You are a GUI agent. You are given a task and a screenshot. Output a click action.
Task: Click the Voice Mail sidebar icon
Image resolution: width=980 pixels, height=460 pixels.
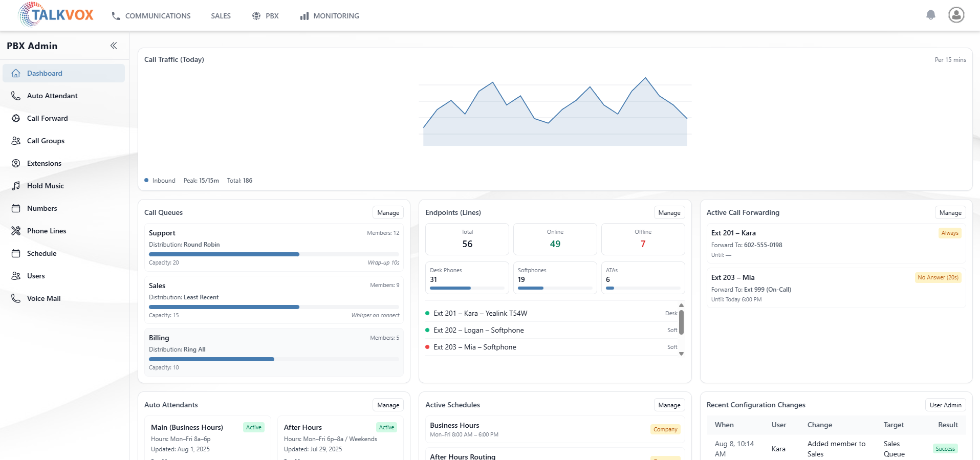click(16, 298)
